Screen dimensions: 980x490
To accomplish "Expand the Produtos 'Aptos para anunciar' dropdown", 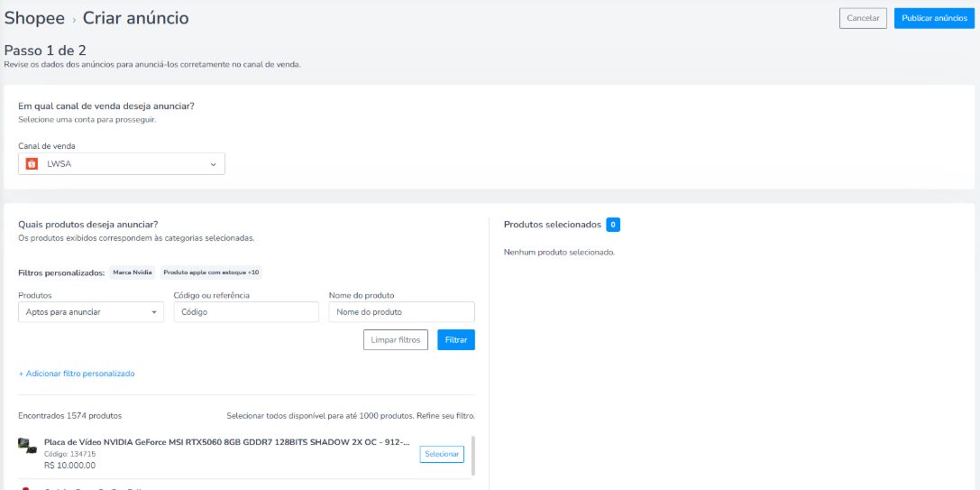I will (91, 311).
